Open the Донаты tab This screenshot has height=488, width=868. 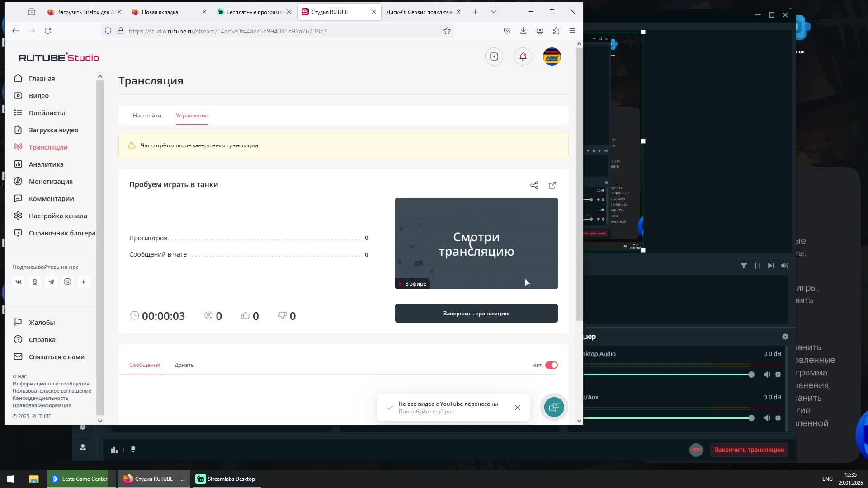click(184, 365)
